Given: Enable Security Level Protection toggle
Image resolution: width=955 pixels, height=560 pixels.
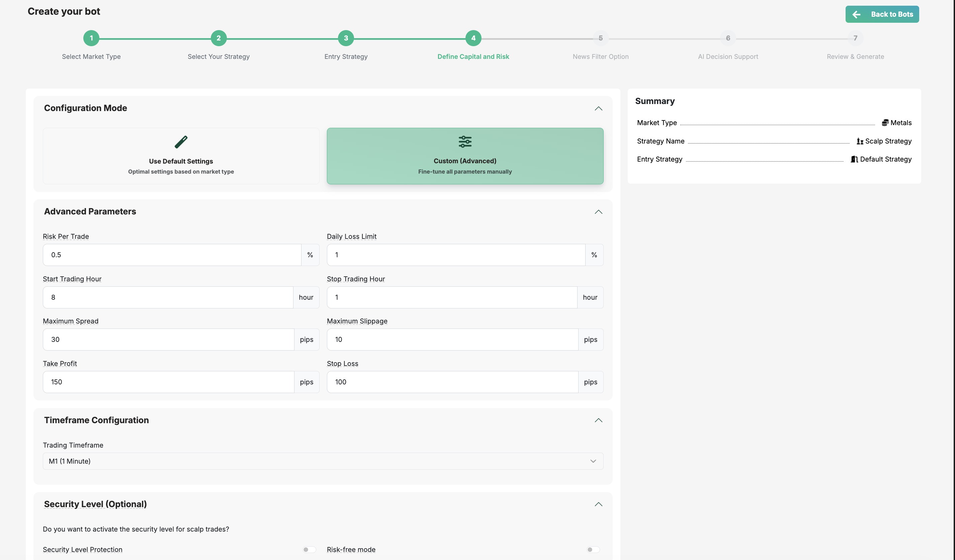Looking at the screenshot, I should click(309, 549).
